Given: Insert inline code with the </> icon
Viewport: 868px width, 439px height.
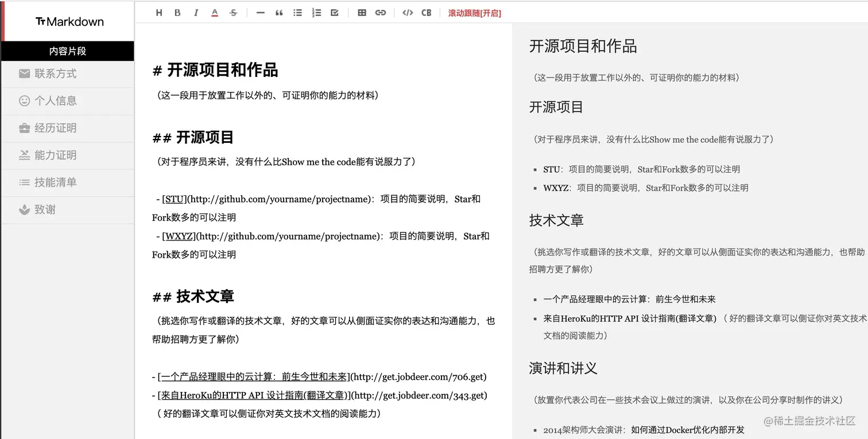Looking at the screenshot, I should pos(408,13).
